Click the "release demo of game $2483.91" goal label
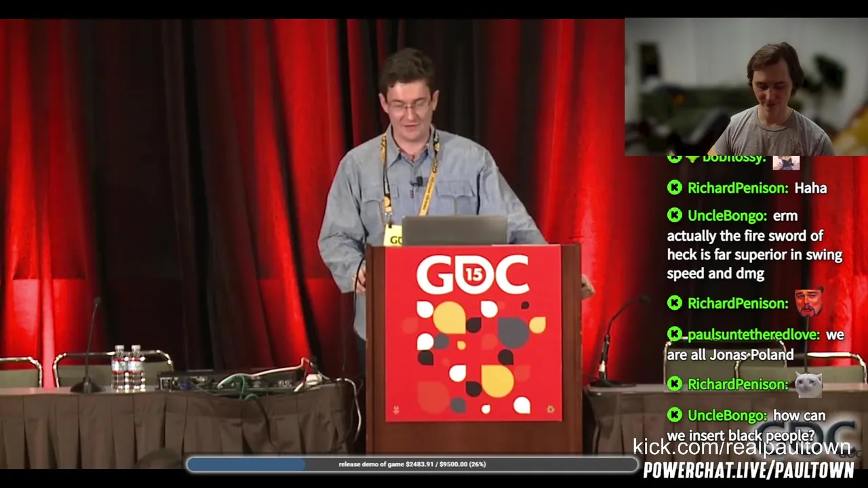This screenshot has height=488, width=868. coord(412,464)
